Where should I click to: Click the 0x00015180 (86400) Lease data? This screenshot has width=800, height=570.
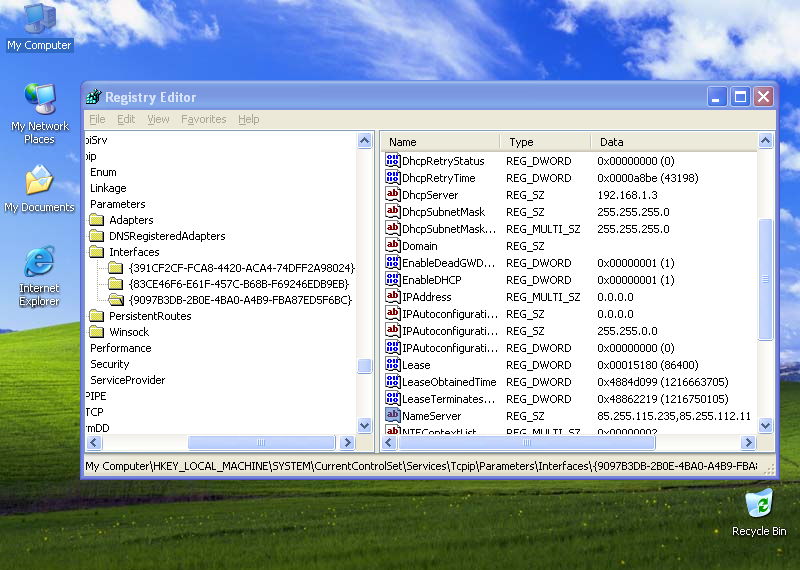[647, 365]
